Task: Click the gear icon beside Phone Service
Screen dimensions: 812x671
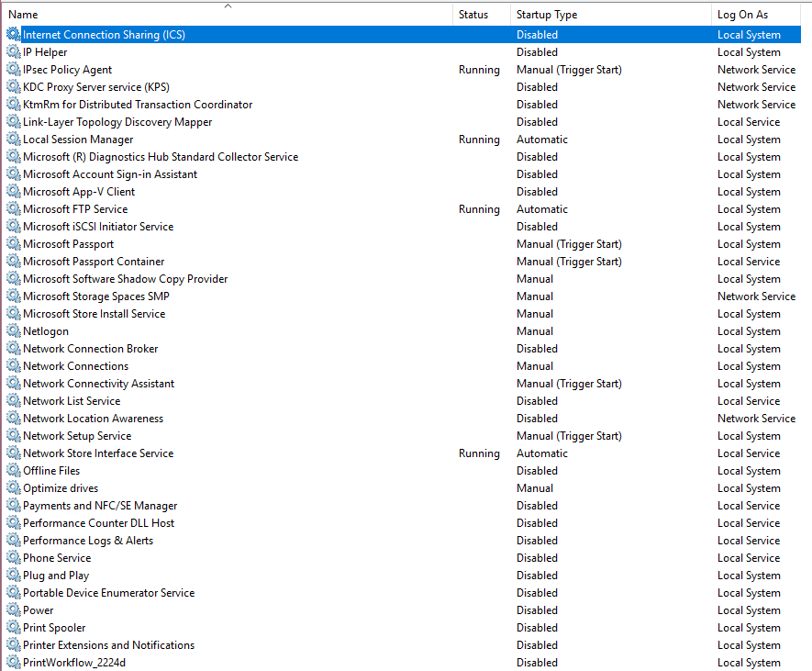Action: [14, 557]
